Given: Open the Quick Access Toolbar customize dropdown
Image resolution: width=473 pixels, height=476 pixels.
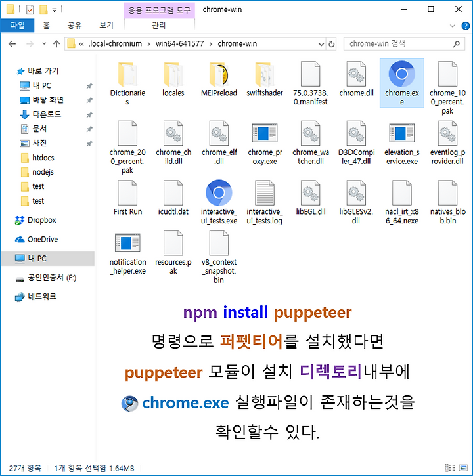Looking at the screenshot, I should coord(55,10).
